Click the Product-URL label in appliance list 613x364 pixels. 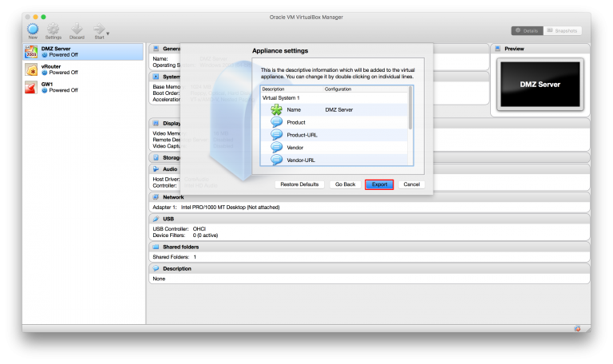tap(302, 135)
